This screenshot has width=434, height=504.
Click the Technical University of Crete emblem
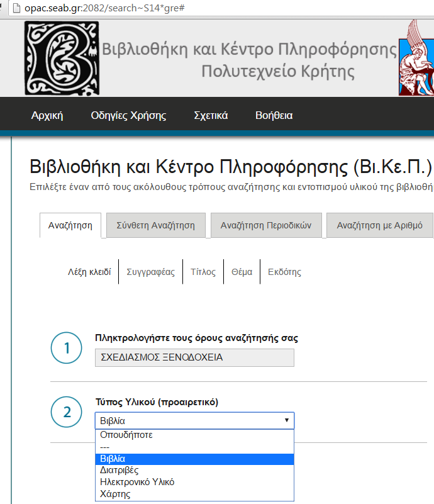click(x=416, y=57)
